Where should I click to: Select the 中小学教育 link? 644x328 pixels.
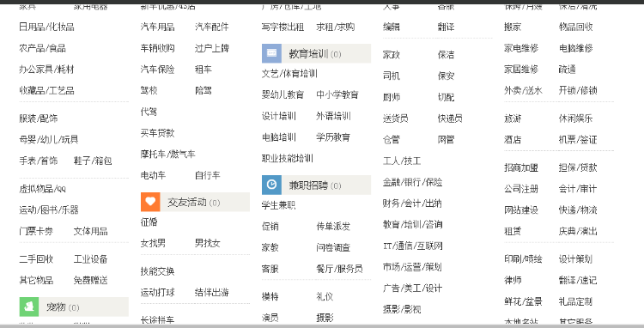click(x=337, y=94)
